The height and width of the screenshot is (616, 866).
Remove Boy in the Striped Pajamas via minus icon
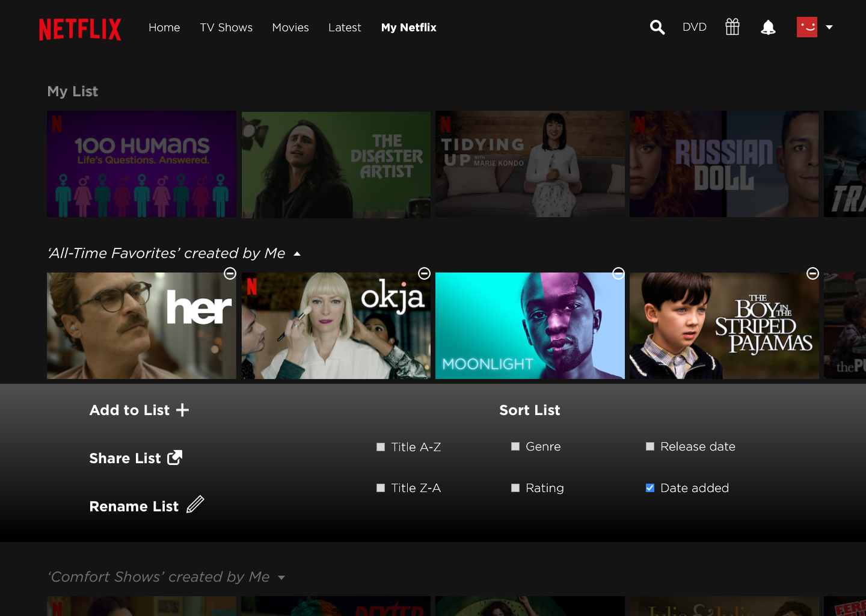click(812, 273)
